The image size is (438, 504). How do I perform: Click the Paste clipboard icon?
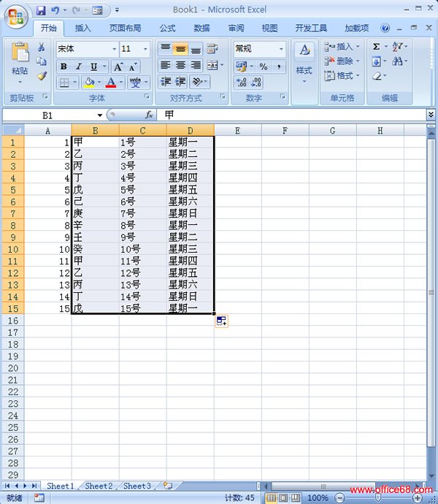click(20, 52)
